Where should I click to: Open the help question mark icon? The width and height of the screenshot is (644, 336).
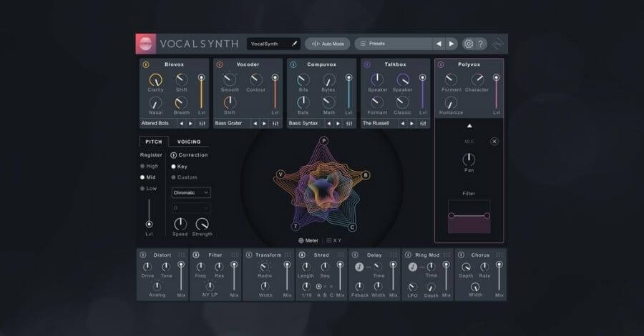coord(481,44)
